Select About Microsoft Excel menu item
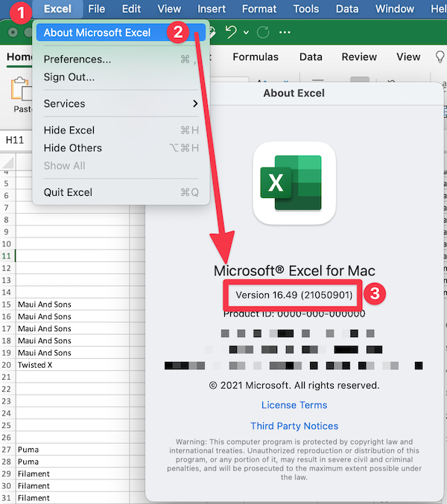447x504 pixels. click(x=97, y=33)
